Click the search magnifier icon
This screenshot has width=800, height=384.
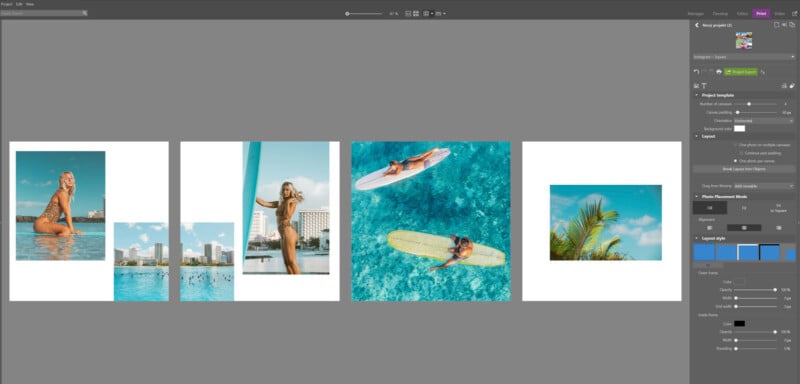(85, 13)
